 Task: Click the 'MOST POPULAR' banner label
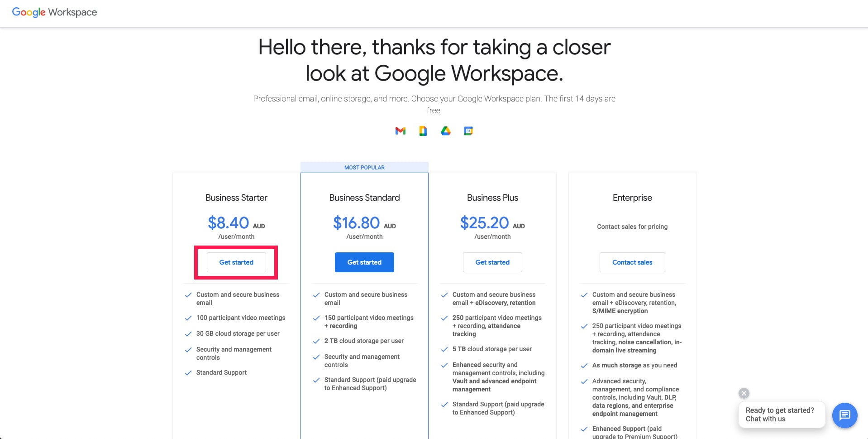coord(364,168)
